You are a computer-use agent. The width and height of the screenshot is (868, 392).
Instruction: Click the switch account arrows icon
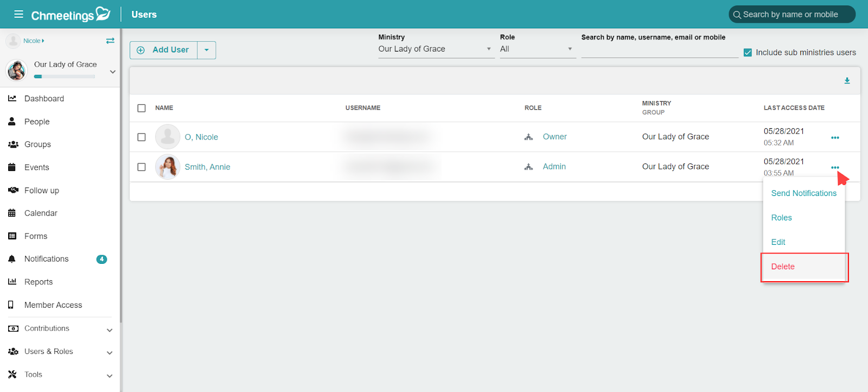110,41
